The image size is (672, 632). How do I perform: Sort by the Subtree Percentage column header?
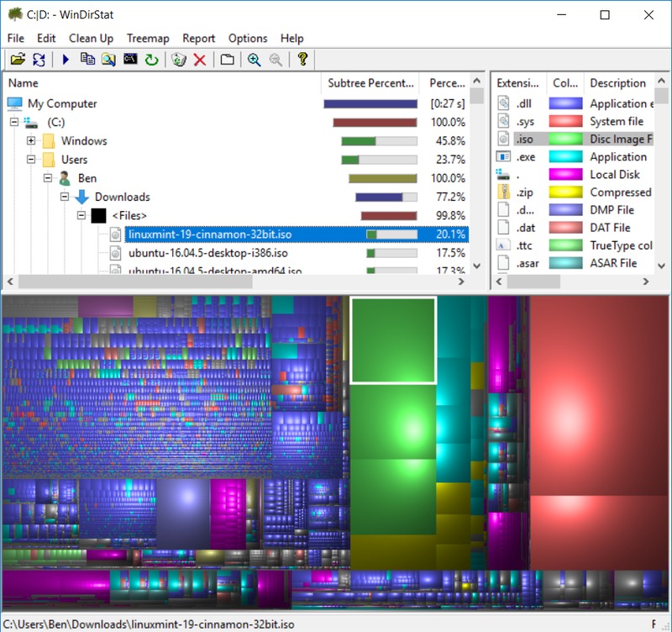click(x=371, y=83)
